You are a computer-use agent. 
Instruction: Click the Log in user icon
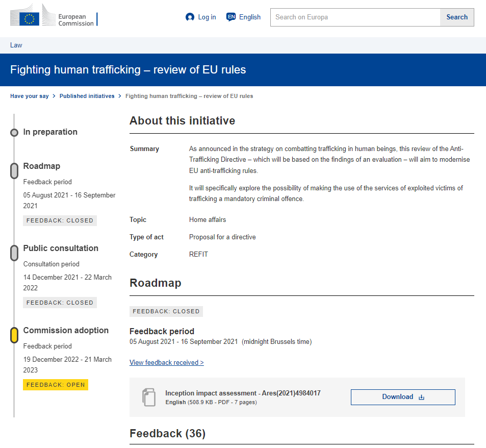pos(190,17)
